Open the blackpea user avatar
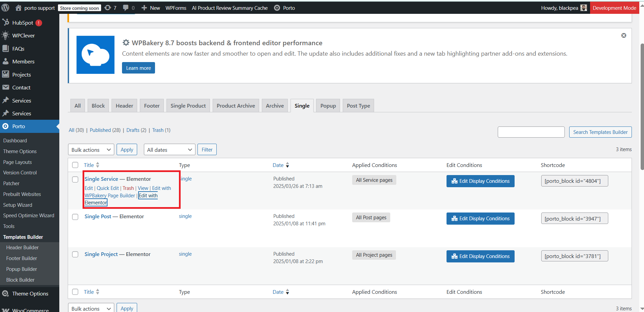Screen dimensions: 644x312 pyautogui.click(x=584, y=8)
